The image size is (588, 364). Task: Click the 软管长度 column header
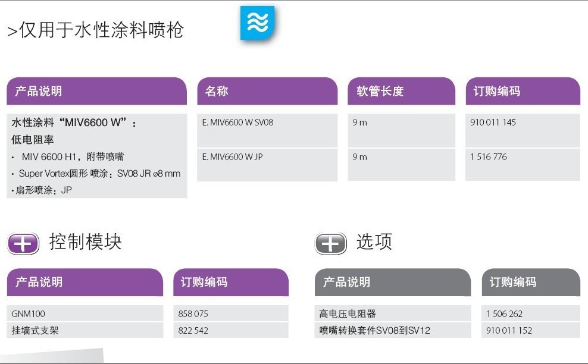point(380,92)
